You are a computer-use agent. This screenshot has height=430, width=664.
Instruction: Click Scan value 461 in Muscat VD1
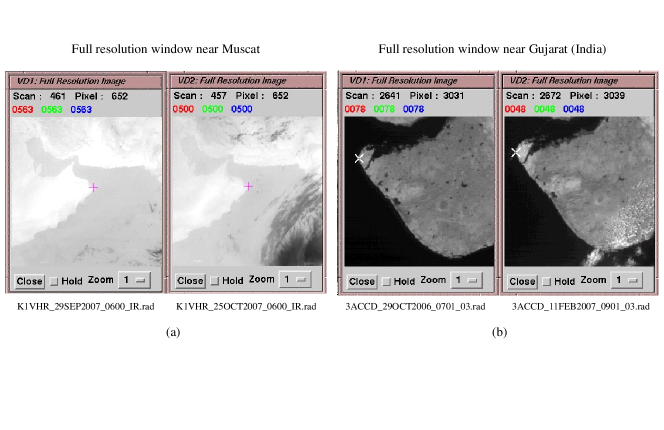pos(58,97)
